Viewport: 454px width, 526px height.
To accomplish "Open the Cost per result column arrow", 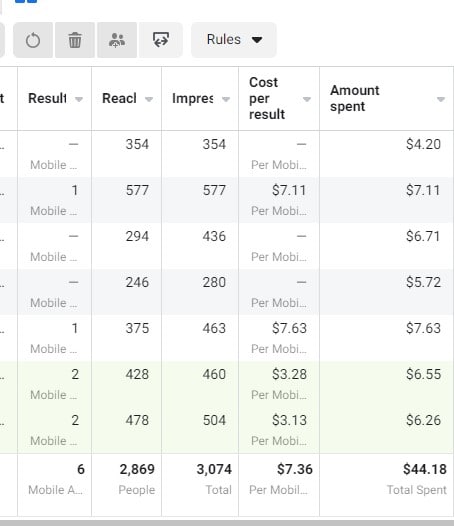I will 307,99.
